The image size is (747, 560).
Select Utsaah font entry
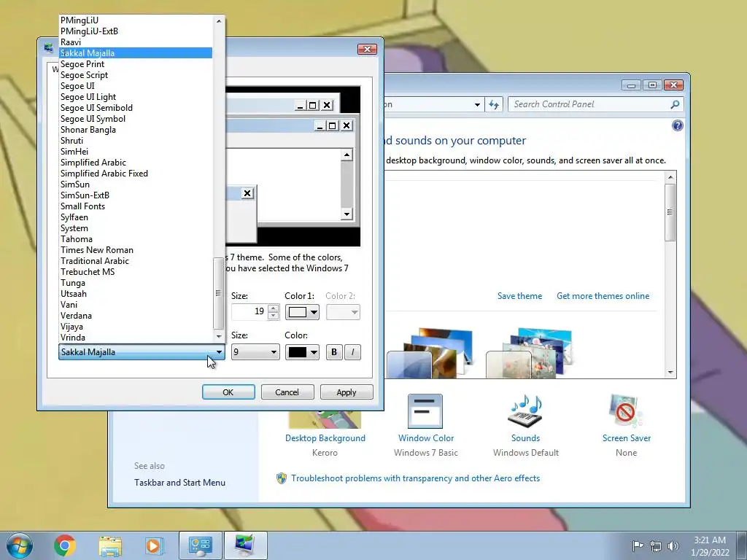135,294
